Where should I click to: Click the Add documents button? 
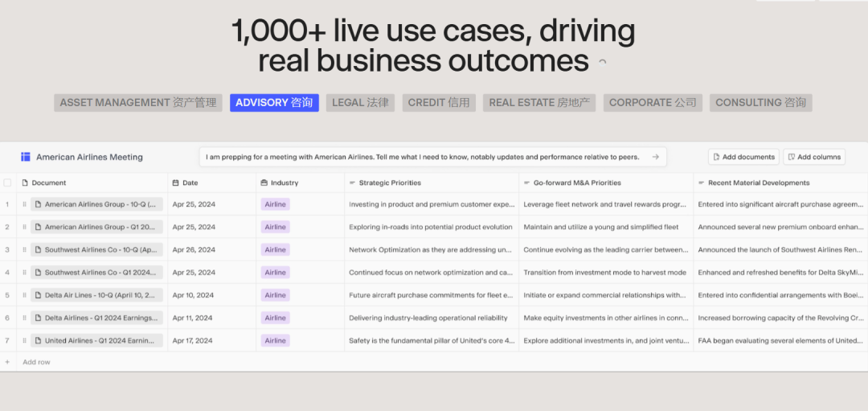(743, 157)
